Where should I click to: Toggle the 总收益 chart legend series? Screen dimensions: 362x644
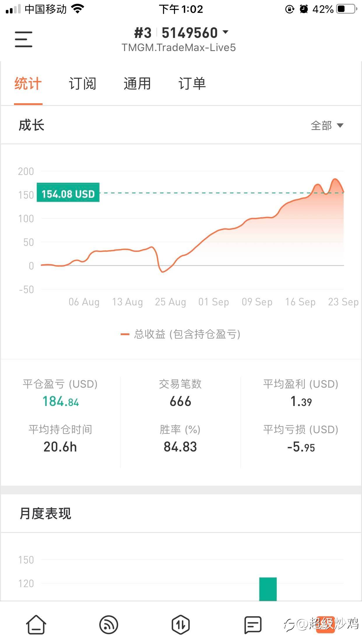(x=181, y=334)
